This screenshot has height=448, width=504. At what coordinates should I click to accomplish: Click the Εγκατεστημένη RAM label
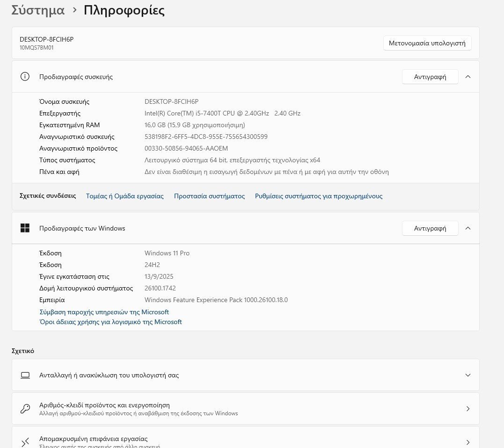(69, 125)
